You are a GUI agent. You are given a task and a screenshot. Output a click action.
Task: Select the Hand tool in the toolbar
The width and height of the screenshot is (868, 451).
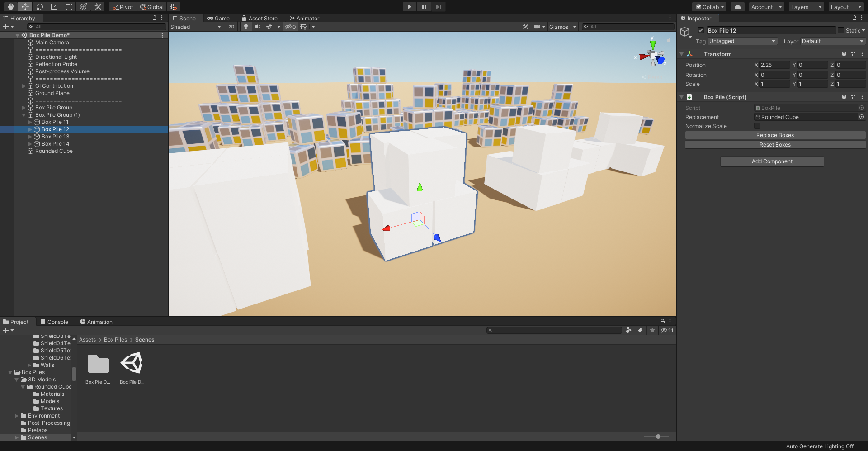pos(9,7)
